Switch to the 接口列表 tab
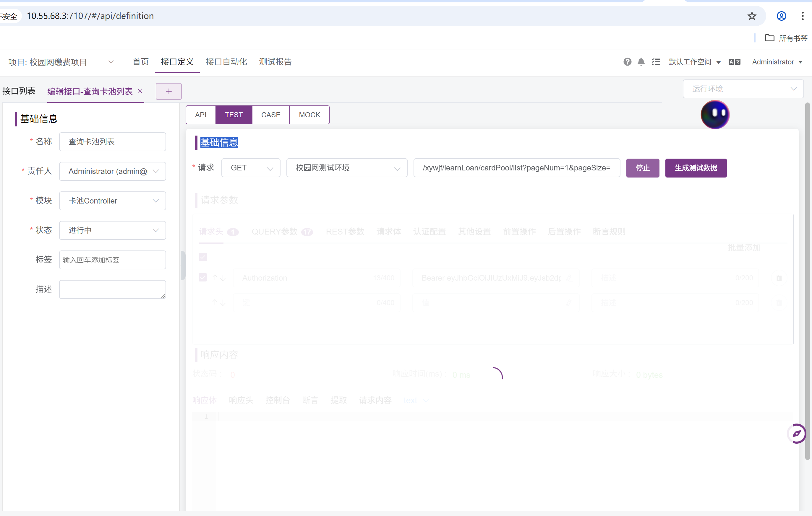This screenshot has width=812, height=516. [x=19, y=91]
